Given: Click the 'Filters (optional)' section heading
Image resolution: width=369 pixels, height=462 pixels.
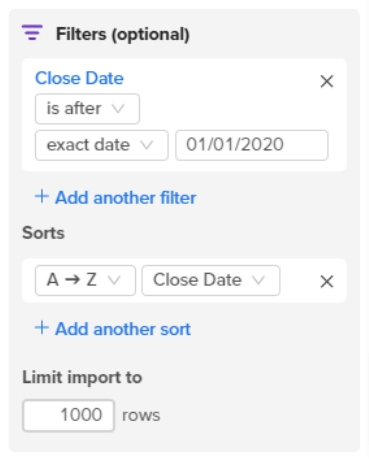Looking at the screenshot, I should (x=123, y=34).
